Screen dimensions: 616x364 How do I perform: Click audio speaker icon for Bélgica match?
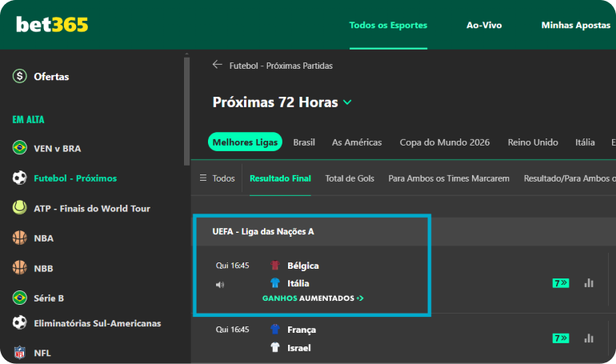point(220,284)
